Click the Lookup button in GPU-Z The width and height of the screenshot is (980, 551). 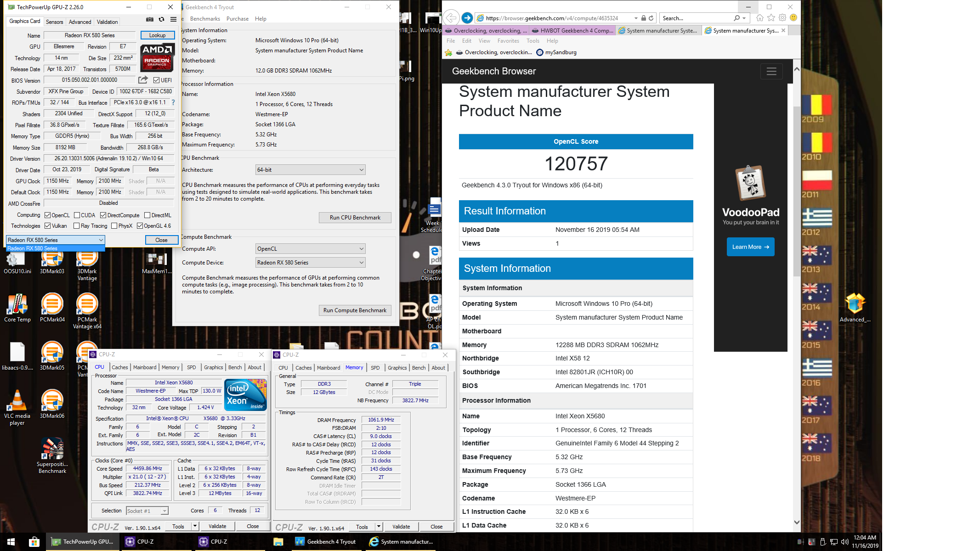157,35
